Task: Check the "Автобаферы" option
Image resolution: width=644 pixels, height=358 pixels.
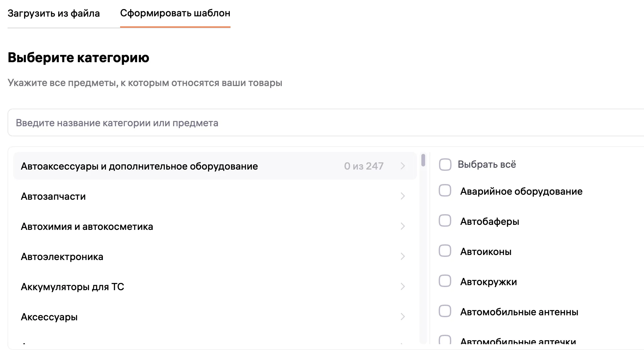Action: [445, 221]
